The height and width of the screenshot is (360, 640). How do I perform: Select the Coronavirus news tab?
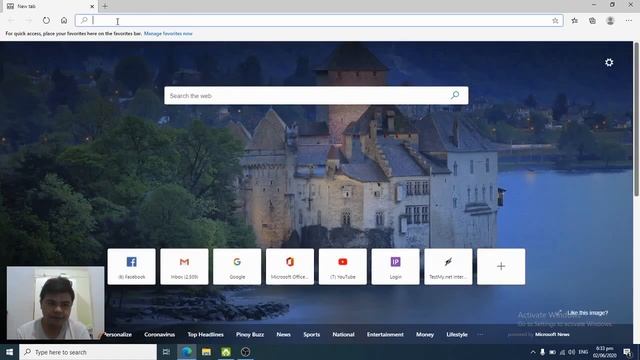coord(160,334)
